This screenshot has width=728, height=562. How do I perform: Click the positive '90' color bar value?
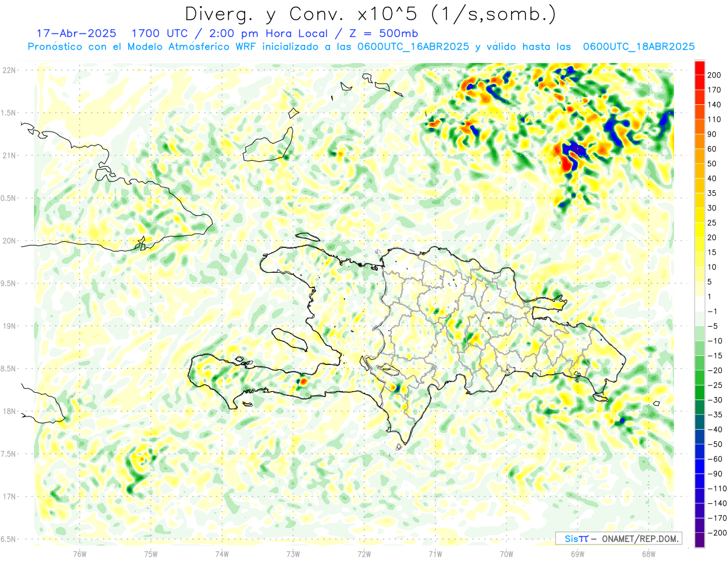tap(713, 134)
